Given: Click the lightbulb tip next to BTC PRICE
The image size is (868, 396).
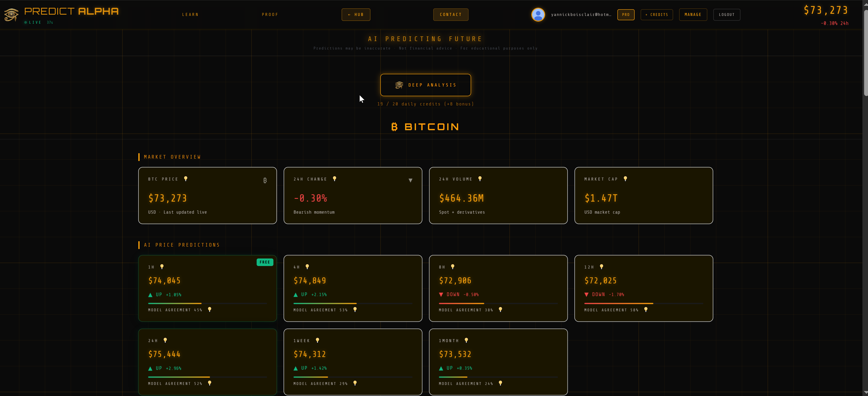Looking at the screenshot, I should coord(186,179).
